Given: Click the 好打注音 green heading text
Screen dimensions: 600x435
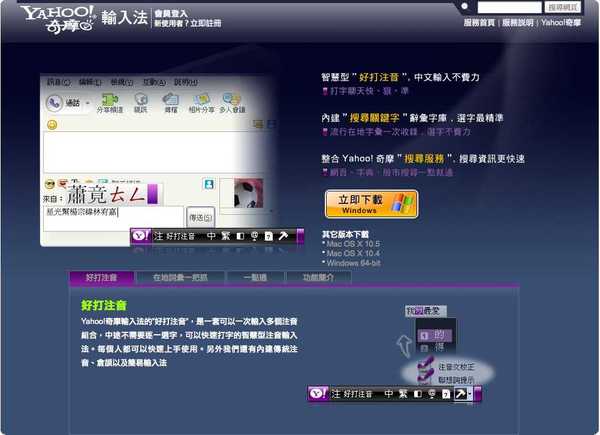Looking at the screenshot, I should pos(104,305).
